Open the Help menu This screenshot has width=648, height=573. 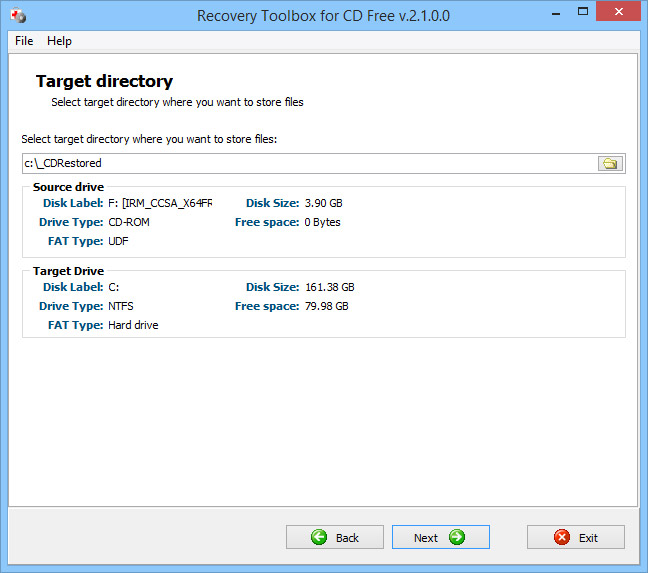(59, 41)
